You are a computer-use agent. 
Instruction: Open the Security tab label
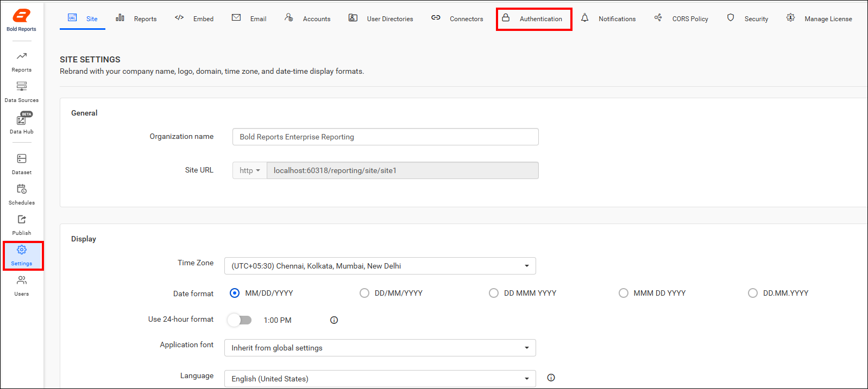[x=756, y=18]
